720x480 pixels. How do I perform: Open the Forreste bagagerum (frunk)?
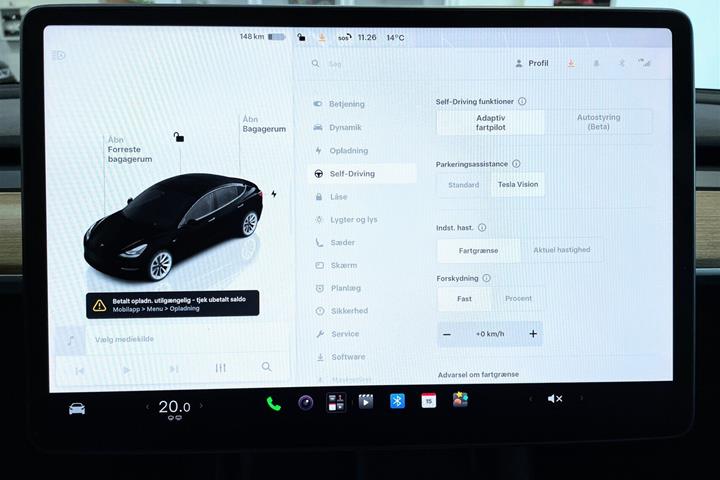129,149
